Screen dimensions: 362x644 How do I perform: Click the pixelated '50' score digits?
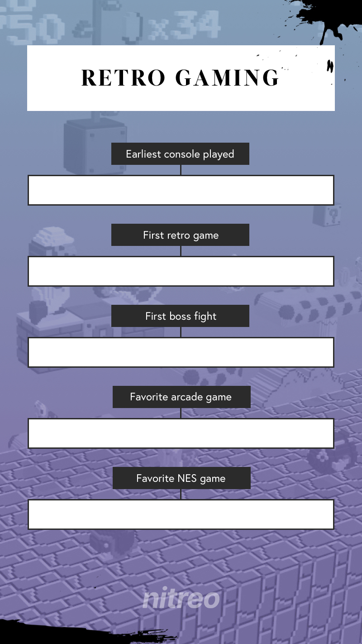(34, 27)
